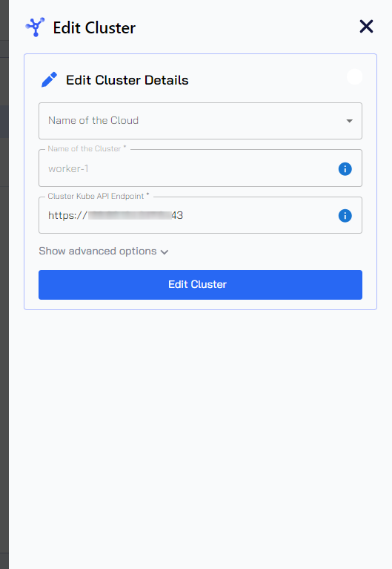392x569 pixels.
Task: Click the blue pencil edit icon
Action: (x=50, y=79)
